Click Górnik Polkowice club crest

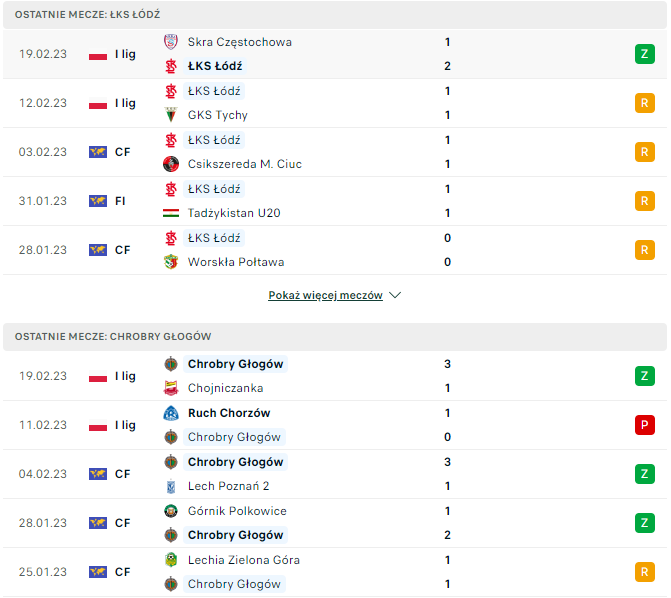tap(170, 511)
